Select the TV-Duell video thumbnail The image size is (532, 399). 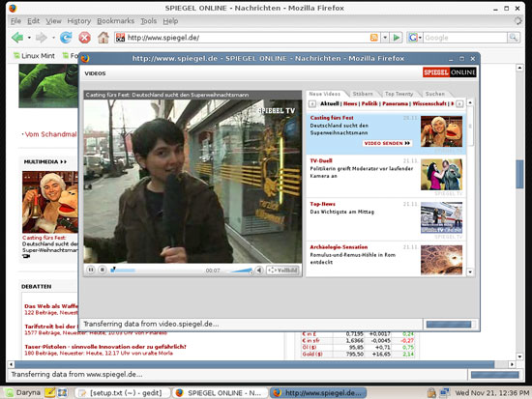point(441,175)
